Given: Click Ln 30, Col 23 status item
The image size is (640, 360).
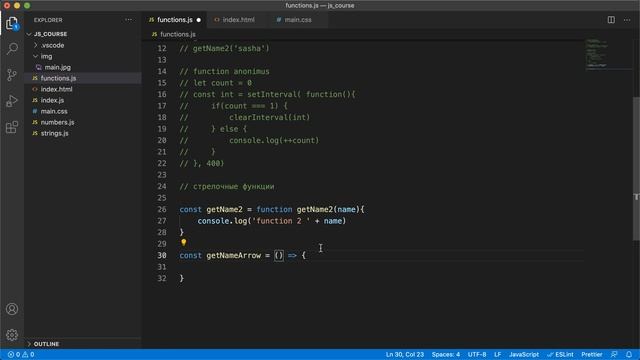Looking at the screenshot, I should pyautogui.click(x=405, y=354).
